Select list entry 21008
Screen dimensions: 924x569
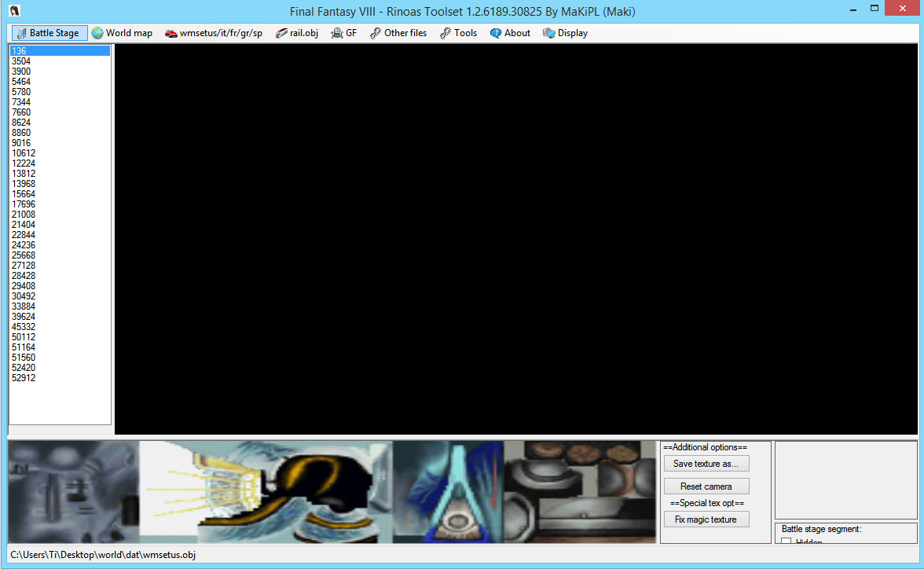click(x=60, y=215)
